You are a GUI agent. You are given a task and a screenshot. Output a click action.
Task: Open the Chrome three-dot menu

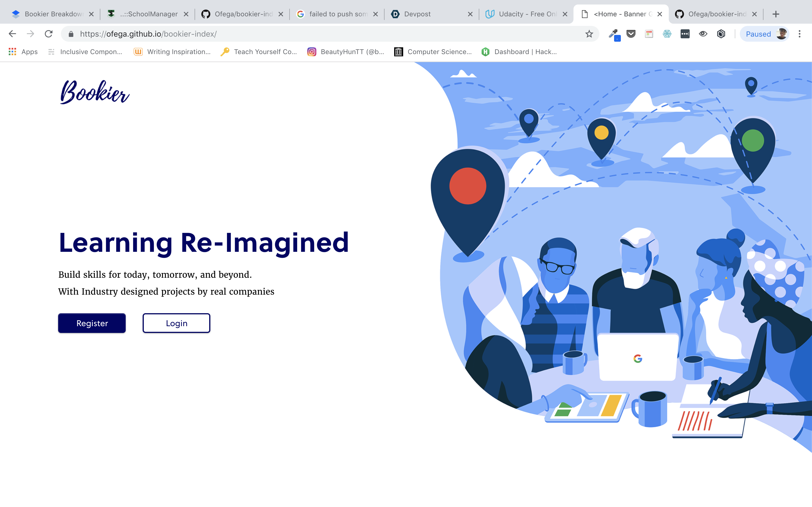click(800, 34)
